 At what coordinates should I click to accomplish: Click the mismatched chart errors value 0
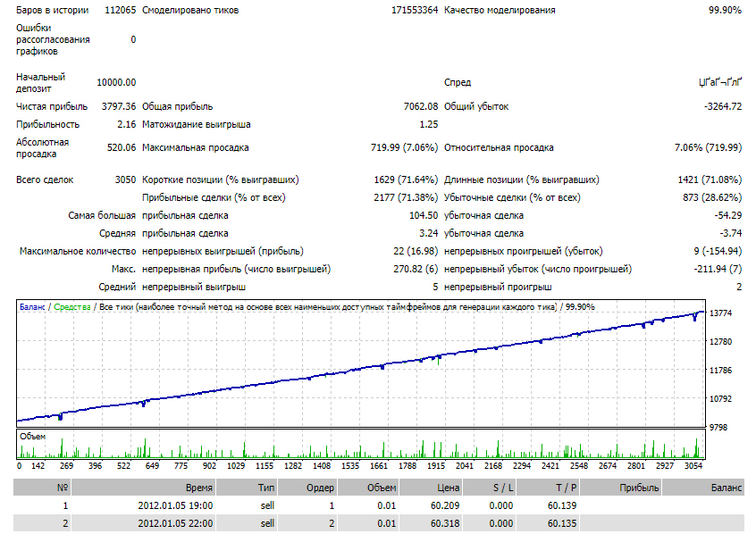tap(133, 39)
